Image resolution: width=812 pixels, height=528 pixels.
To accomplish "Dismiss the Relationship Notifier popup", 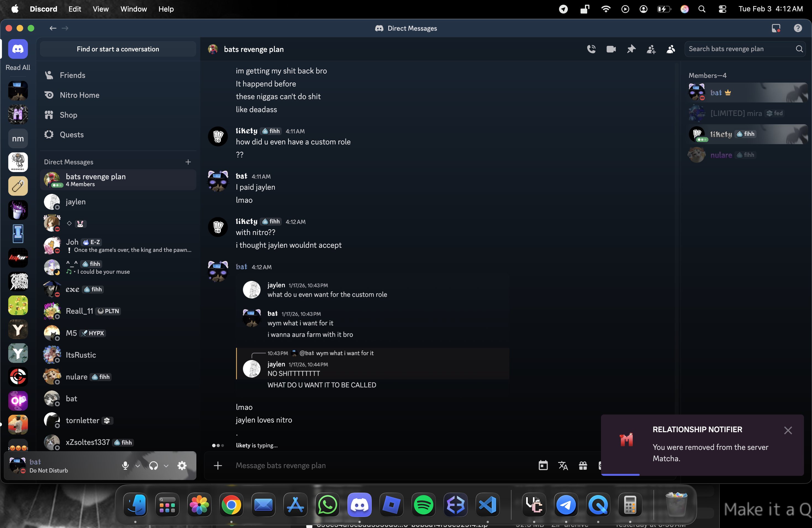I will coord(788,431).
